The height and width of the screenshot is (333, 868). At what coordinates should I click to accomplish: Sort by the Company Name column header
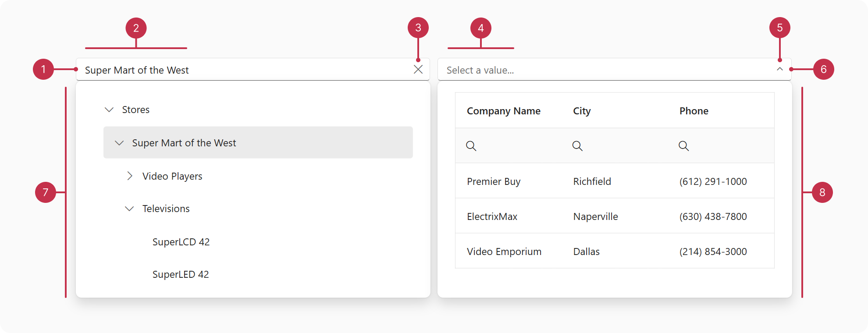[503, 111]
